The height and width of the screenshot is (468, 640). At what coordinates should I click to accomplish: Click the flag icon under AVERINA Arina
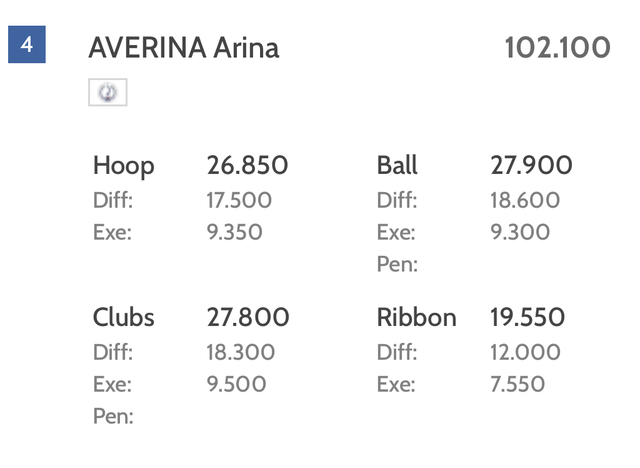coord(108,92)
